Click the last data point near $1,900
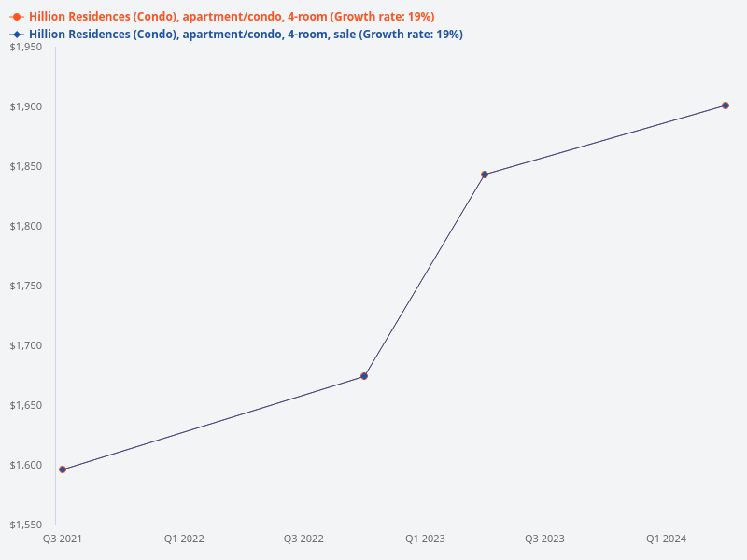The width and height of the screenshot is (747, 560). click(726, 105)
